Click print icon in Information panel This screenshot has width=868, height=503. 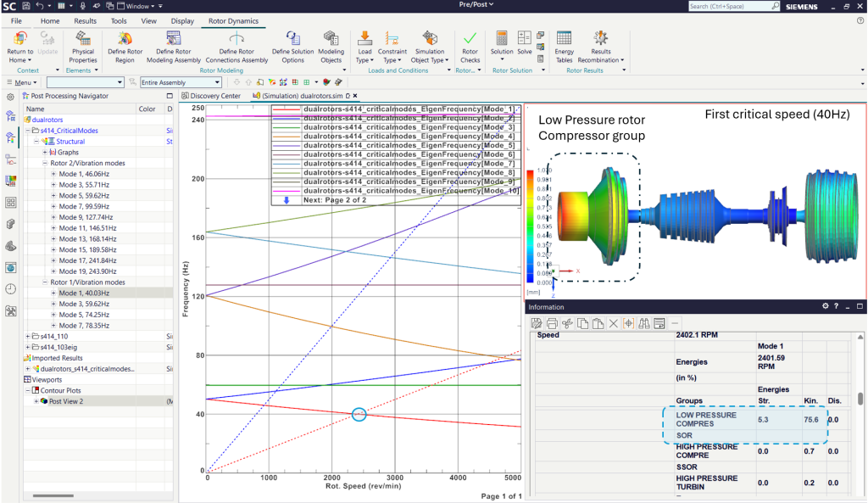coord(551,323)
